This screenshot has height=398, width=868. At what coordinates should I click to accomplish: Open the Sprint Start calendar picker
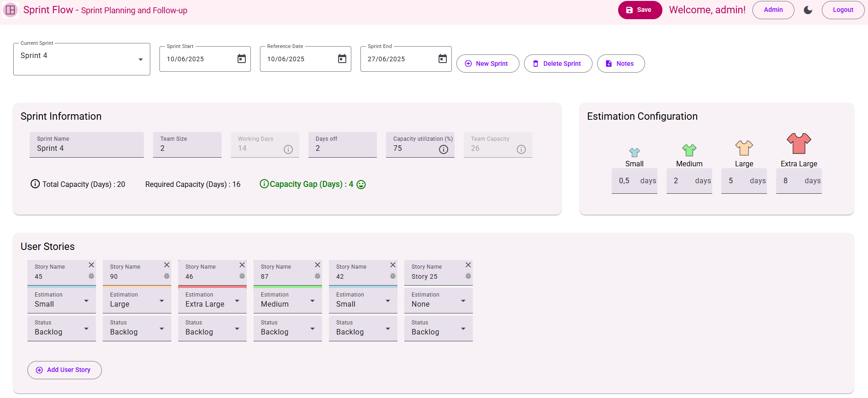[x=241, y=59]
